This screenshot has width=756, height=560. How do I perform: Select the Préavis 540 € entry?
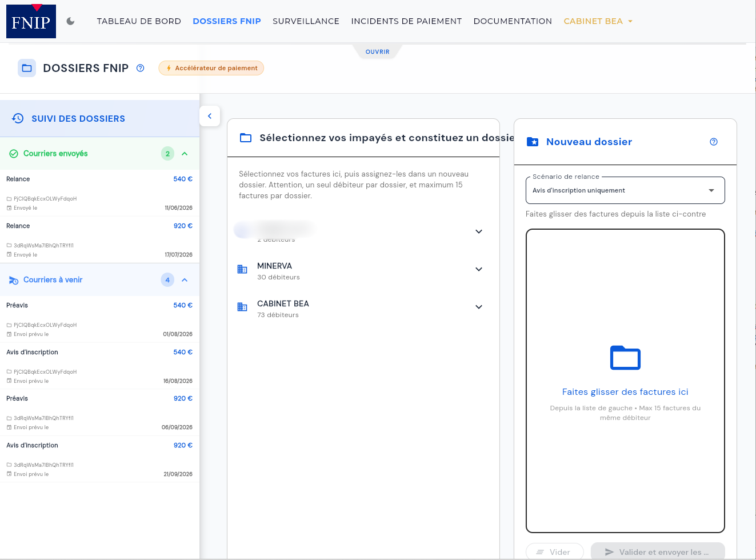99,319
